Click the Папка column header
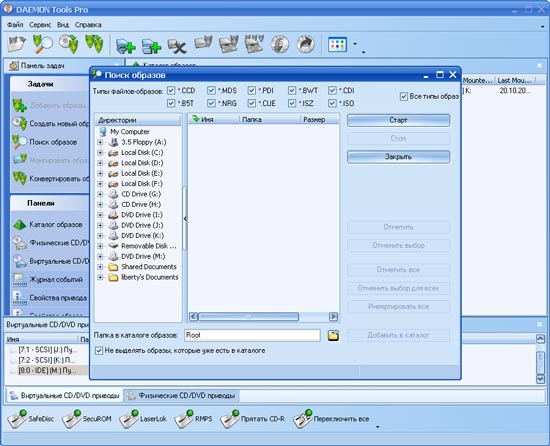This screenshot has width=550, height=446. pos(270,120)
